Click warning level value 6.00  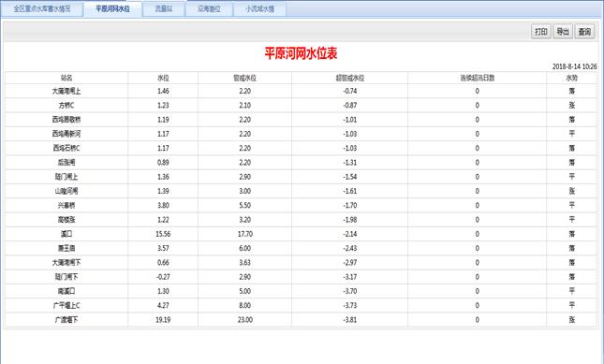click(x=245, y=248)
